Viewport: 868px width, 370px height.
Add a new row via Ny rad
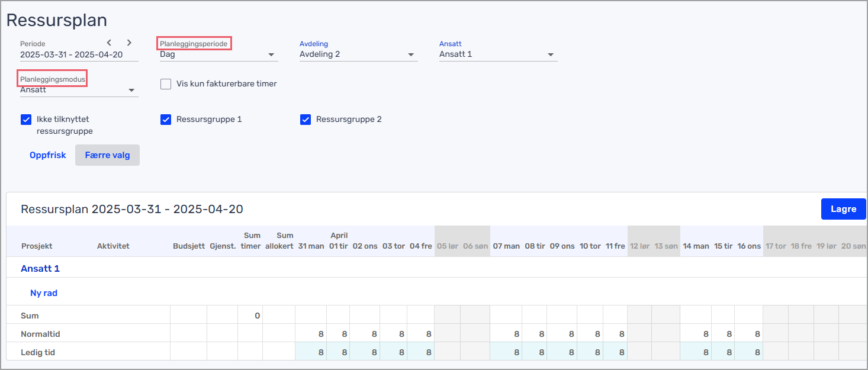[44, 293]
